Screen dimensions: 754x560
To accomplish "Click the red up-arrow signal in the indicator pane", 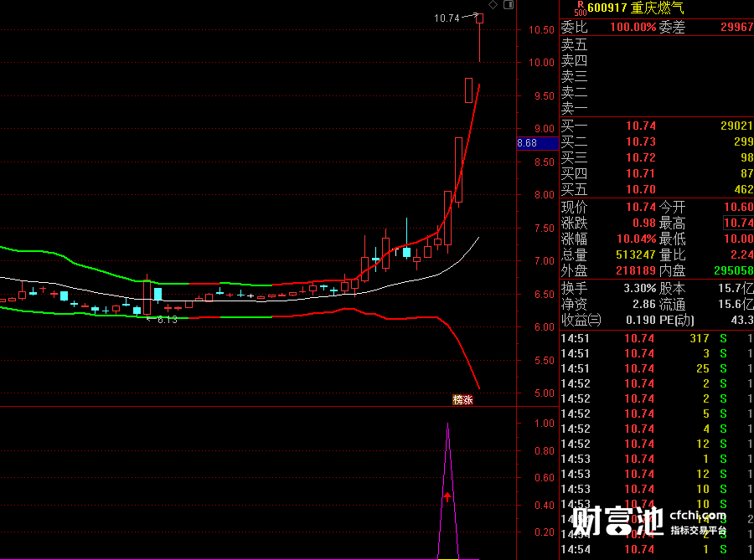I will 447,496.
